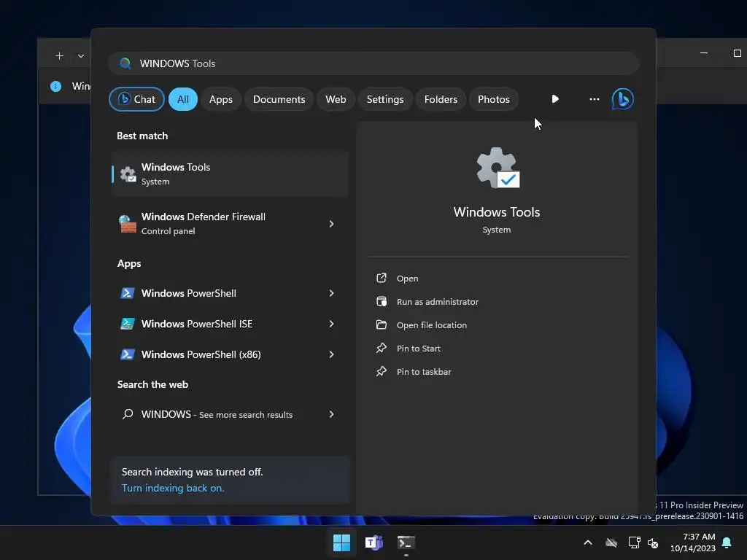The width and height of the screenshot is (747, 560).
Task: Expand Windows PowerShell ISE chevron
Action: pyautogui.click(x=332, y=324)
